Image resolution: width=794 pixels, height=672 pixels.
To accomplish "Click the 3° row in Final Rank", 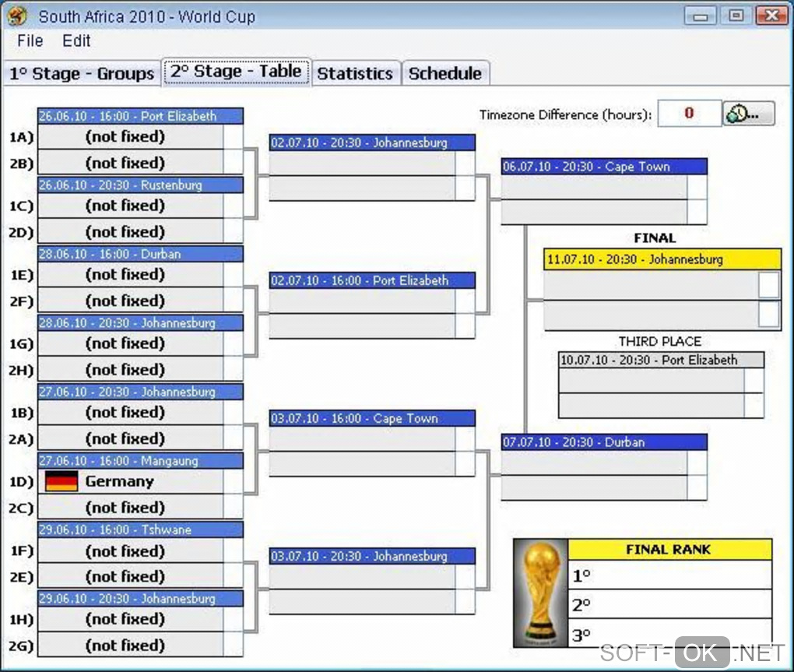I will (670, 634).
